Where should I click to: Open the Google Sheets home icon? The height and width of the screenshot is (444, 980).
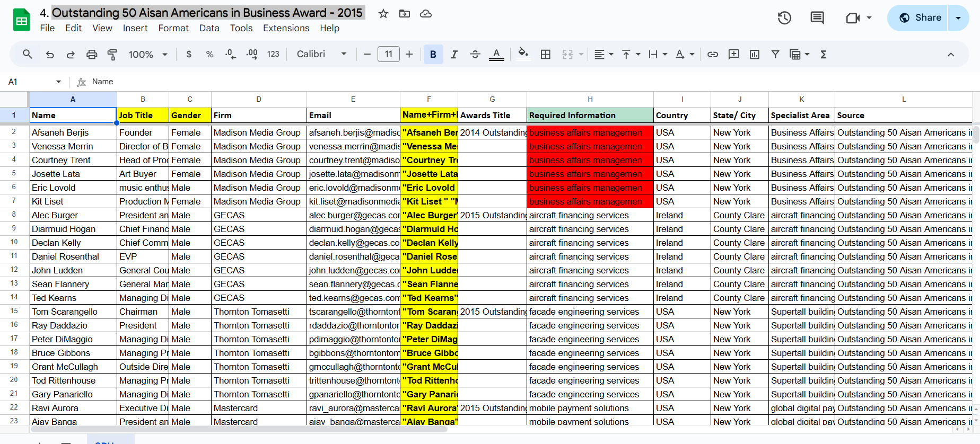tap(22, 20)
